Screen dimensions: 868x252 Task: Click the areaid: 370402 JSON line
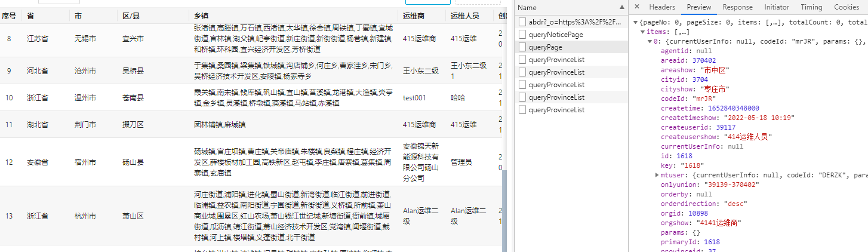point(688,60)
